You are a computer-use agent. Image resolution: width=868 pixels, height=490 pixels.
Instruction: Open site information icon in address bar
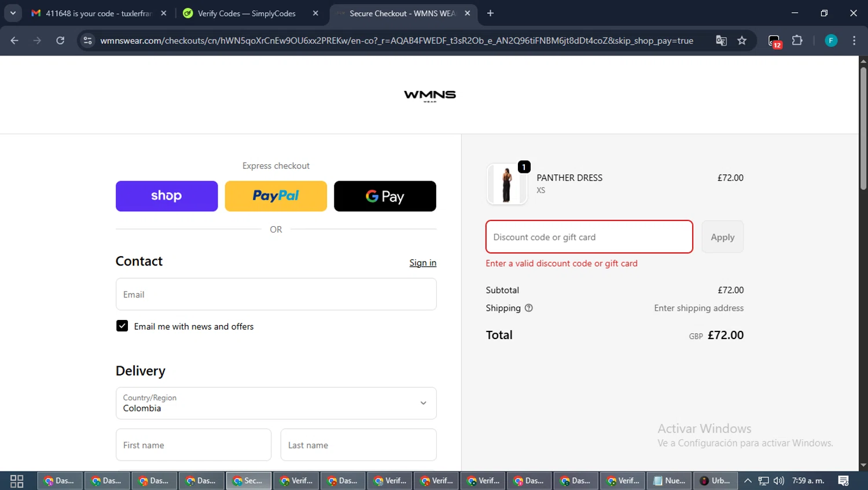click(88, 40)
